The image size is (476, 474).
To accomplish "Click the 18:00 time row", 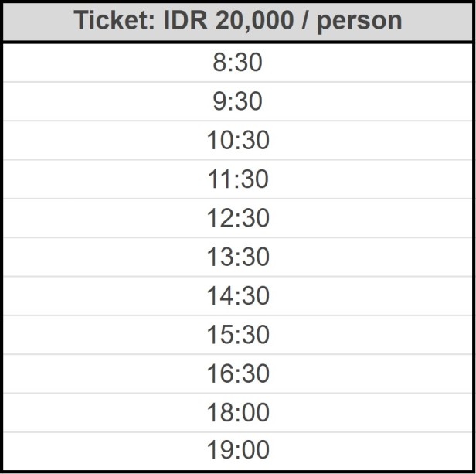I will pos(238,412).
